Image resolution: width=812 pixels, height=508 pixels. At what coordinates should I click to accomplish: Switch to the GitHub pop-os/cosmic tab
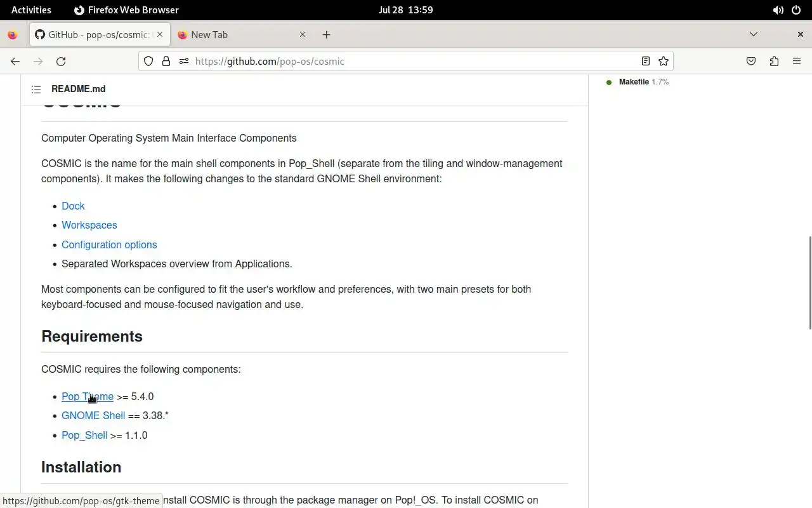[100, 35]
